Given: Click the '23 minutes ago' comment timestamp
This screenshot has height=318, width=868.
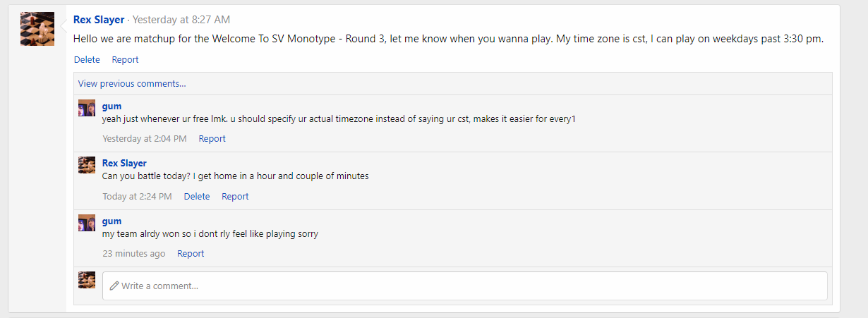Looking at the screenshot, I should tap(134, 254).
